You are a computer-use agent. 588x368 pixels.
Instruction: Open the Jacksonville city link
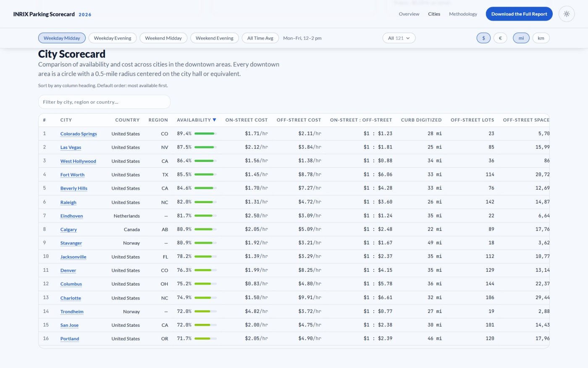(73, 257)
